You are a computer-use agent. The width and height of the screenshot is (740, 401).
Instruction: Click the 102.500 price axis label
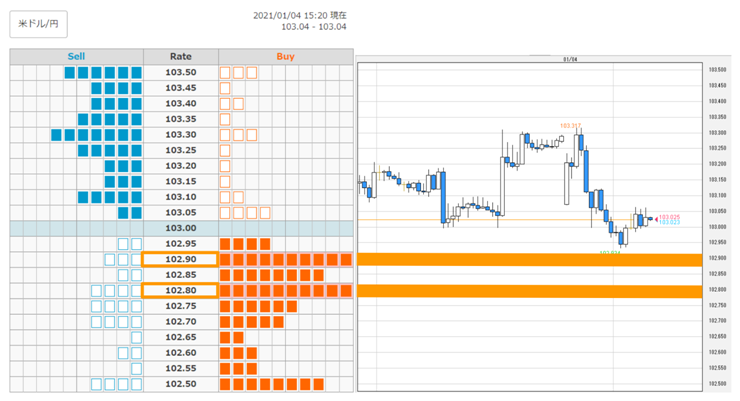717,384
